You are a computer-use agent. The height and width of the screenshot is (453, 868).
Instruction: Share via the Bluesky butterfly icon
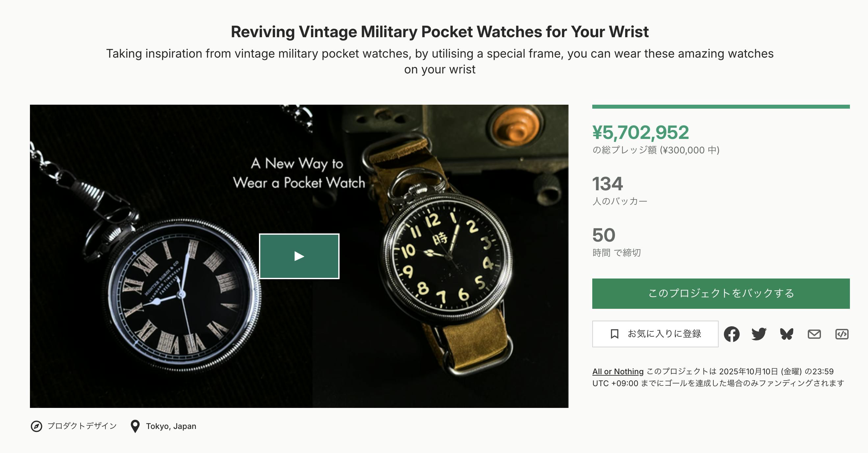click(x=786, y=334)
